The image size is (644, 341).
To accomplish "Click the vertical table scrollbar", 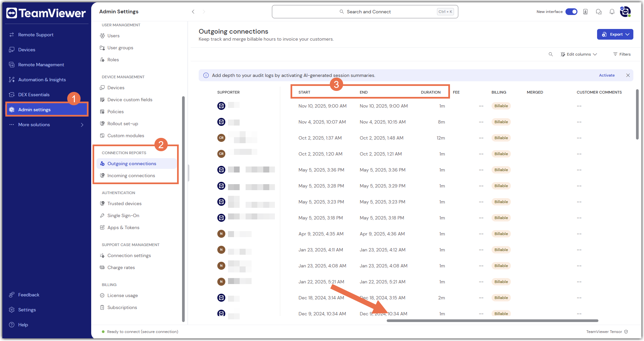I will [x=637, y=114].
